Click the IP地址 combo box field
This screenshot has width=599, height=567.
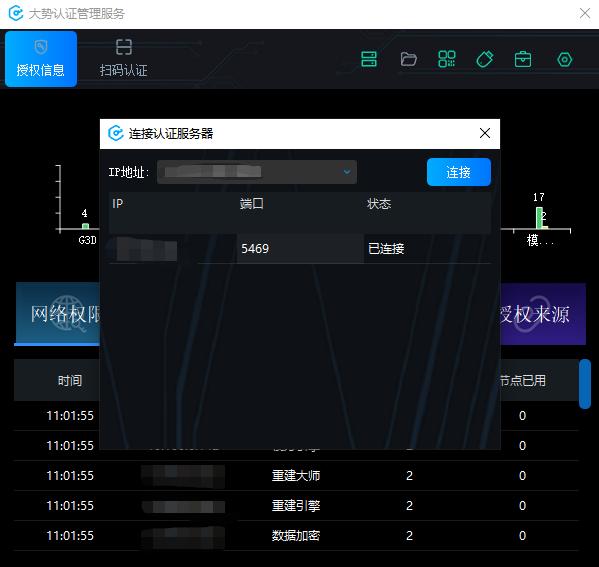[257, 172]
